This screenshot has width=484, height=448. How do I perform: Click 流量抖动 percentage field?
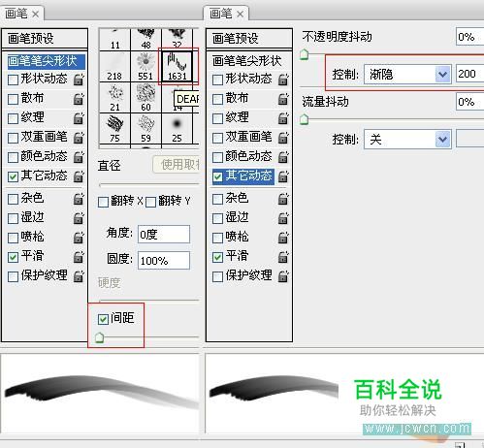point(469,102)
